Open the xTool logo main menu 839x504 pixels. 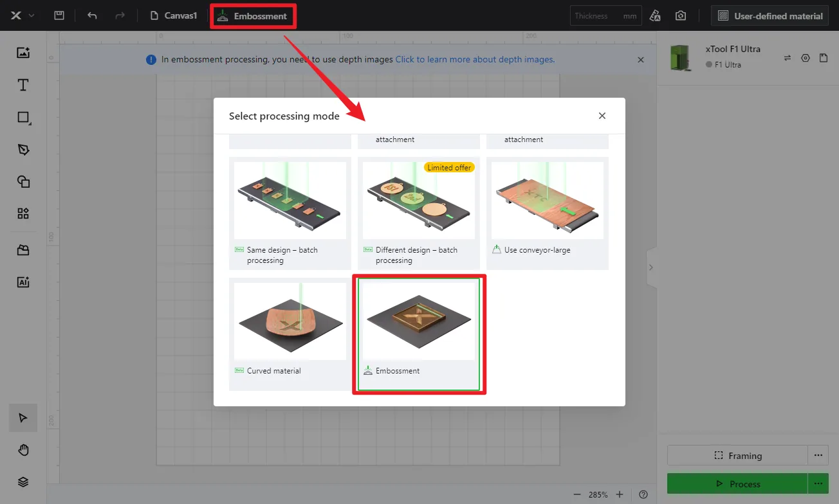click(22, 15)
